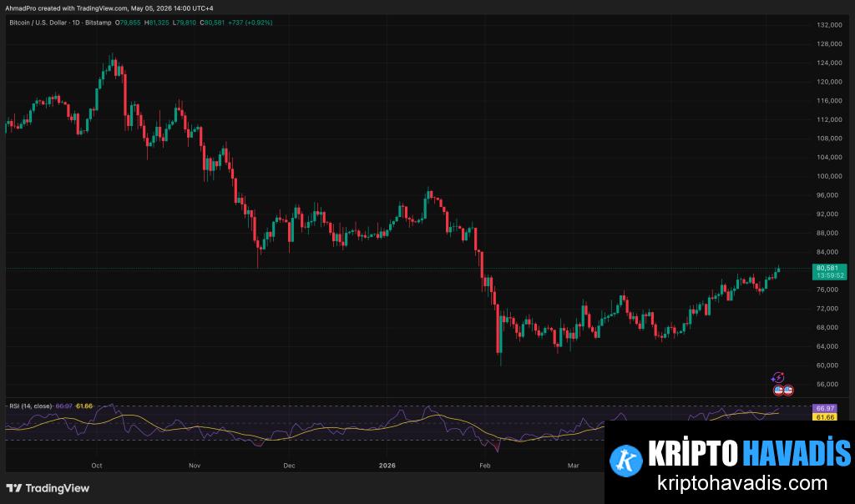
Task: Click the change value +737 (+0.92%)
Action: click(x=250, y=23)
